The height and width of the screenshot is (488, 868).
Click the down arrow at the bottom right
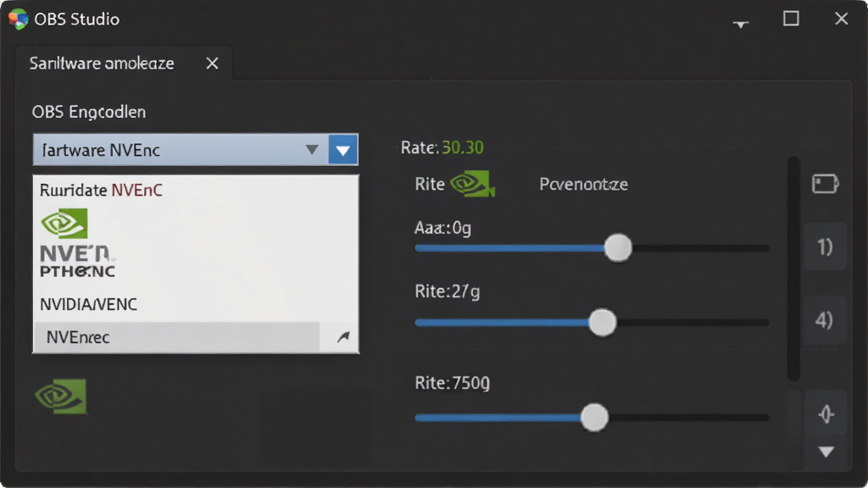pos(826,452)
